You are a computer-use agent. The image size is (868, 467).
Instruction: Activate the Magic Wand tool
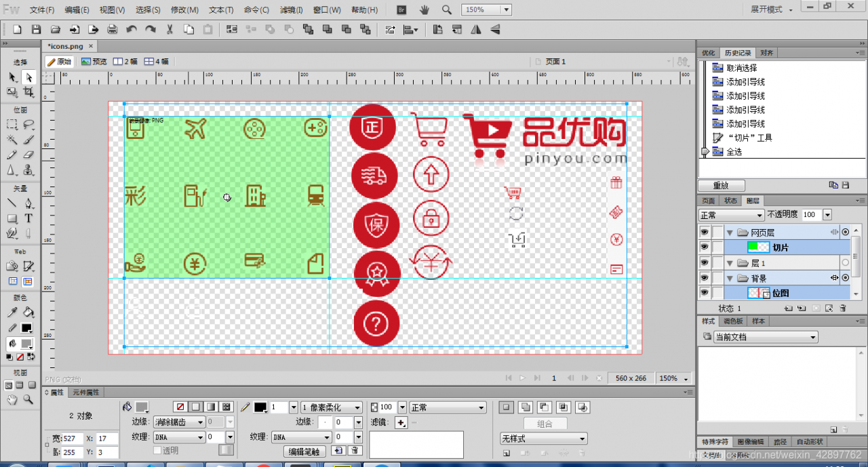(12, 140)
